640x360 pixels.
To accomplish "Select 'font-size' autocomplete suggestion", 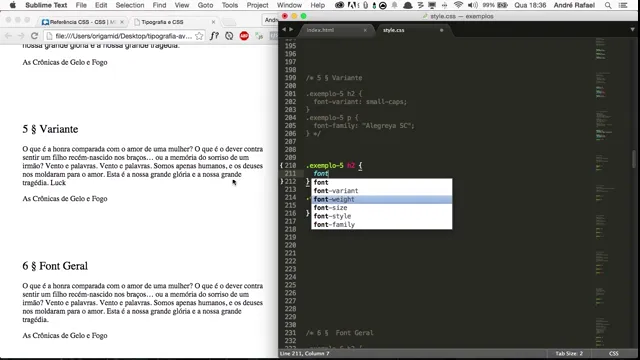I will 382,208.
